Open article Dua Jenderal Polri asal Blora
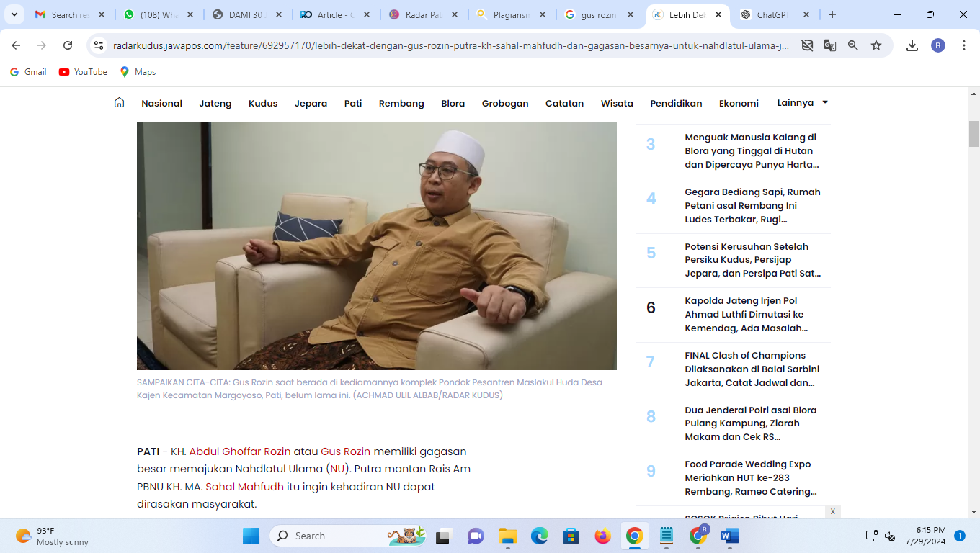 (751, 423)
